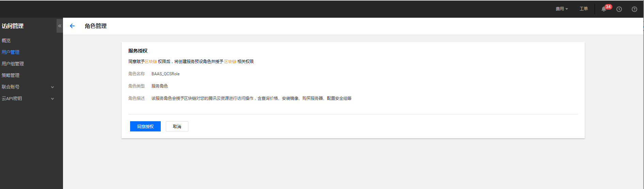
Task: Open the 费用 dropdown menu
Action: 562,9
